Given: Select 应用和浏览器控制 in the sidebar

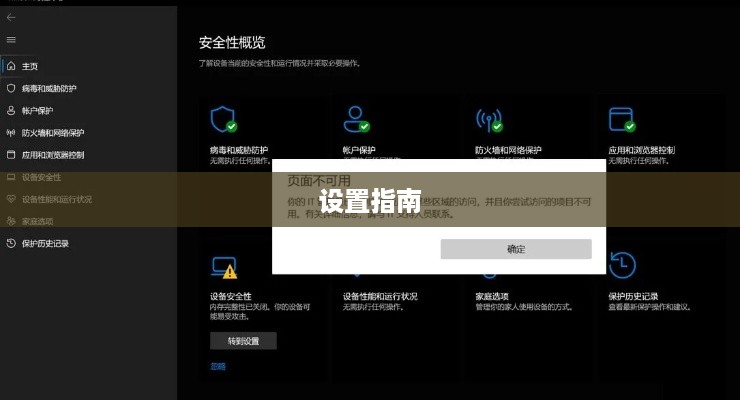Looking at the screenshot, I should pos(53,155).
